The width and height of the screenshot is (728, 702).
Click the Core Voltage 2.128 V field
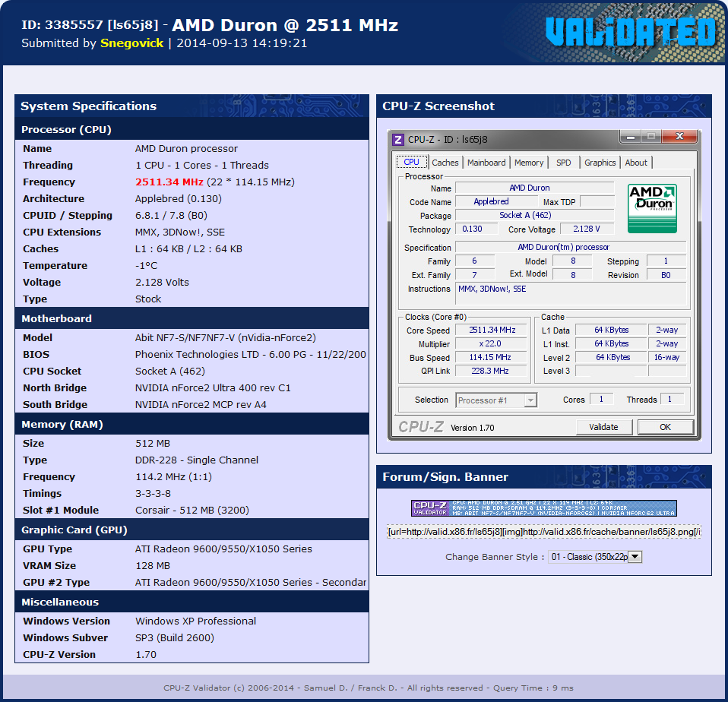pyautogui.click(x=587, y=229)
